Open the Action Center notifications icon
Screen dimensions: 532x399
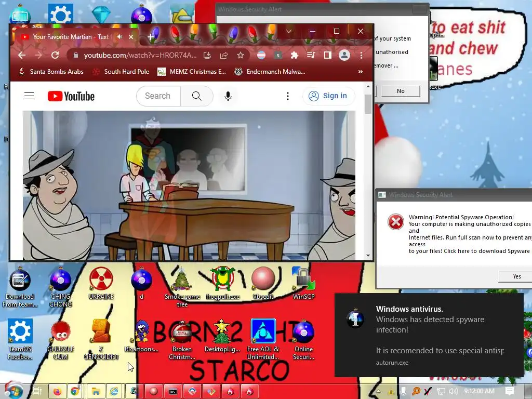tap(509, 391)
